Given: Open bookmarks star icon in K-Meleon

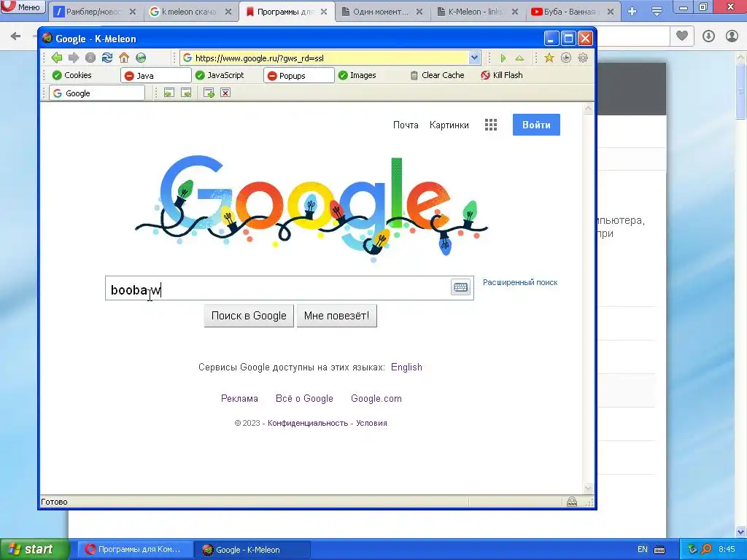Looking at the screenshot, I should point(549,58).
